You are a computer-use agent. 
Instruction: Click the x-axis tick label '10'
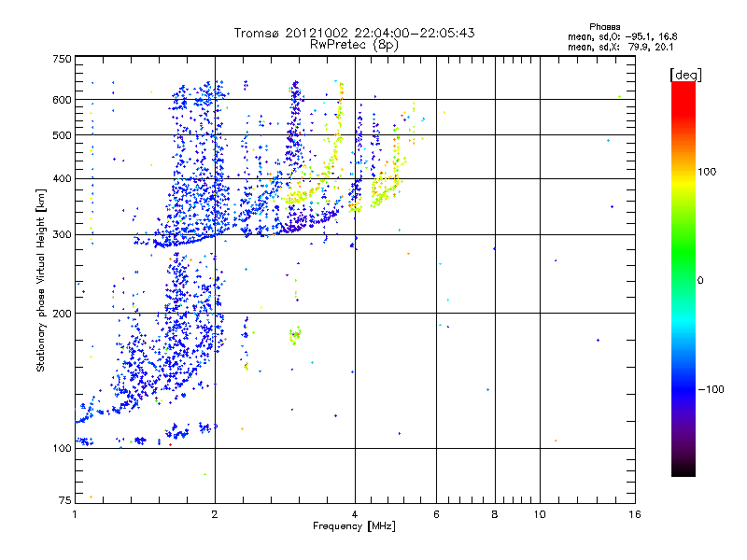[x=540, y=514]
